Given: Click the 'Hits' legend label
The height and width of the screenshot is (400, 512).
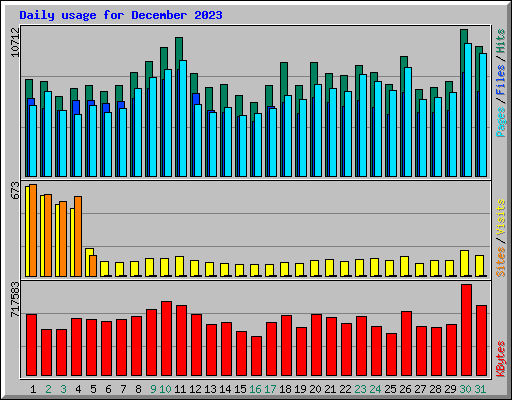Looking at the screenshot, I should click(500, 41).
